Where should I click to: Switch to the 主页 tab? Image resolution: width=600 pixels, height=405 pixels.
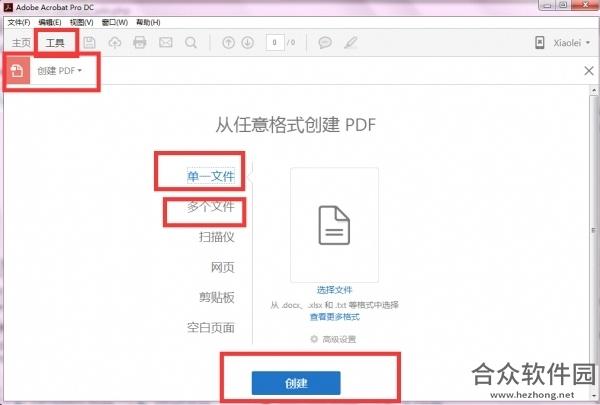click(x=21, y=42)
